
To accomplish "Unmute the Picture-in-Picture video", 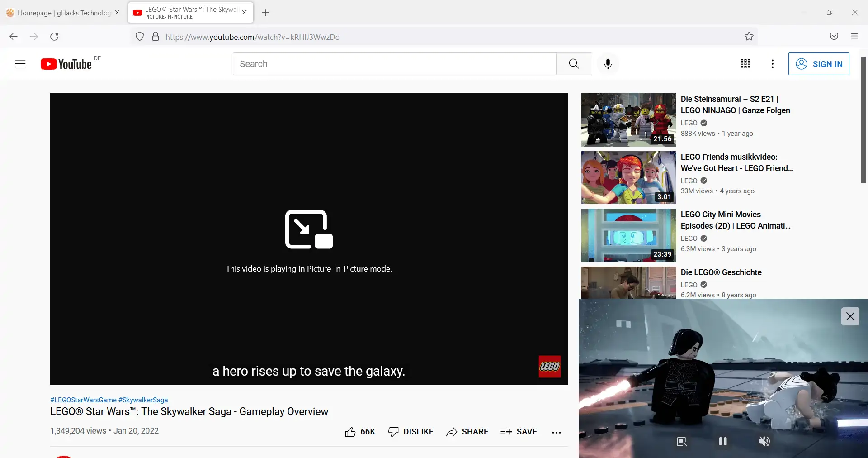I will tap(764, 441).
